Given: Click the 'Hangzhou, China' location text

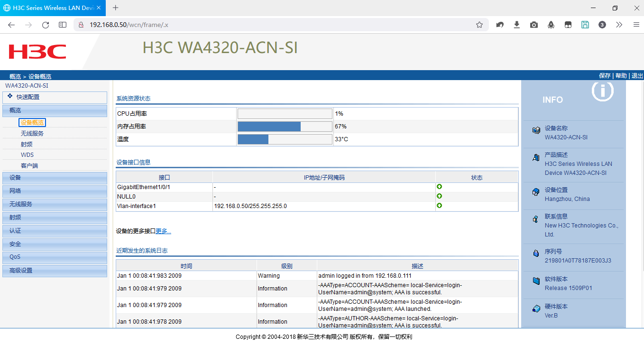Looking at the screenshot, I should click(567, 199).
